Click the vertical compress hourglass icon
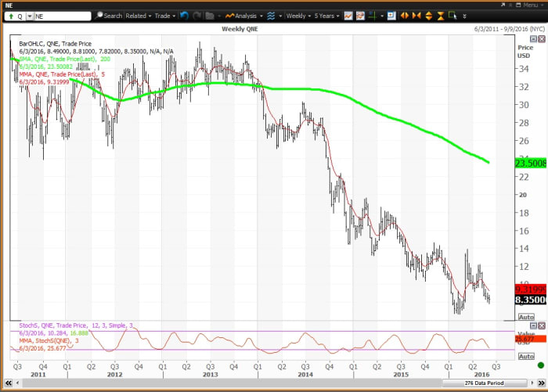This screenshot has width=548, height=392. click(x=440, y=15)
